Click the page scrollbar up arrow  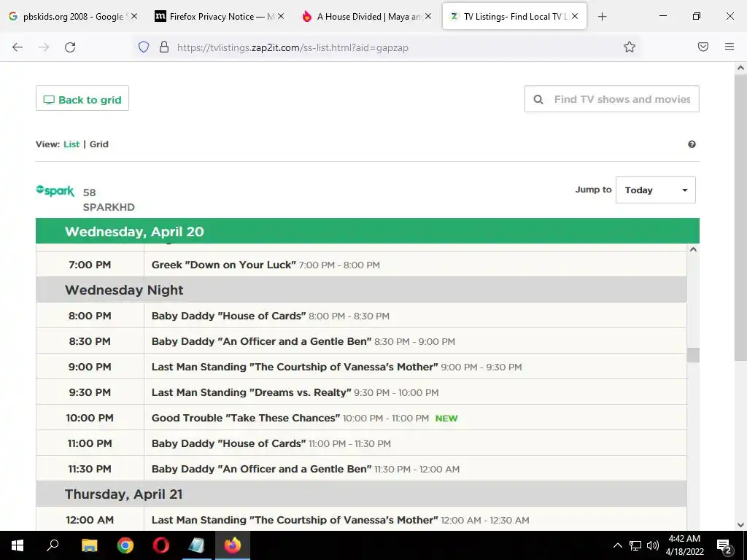(x=740, y=68)
